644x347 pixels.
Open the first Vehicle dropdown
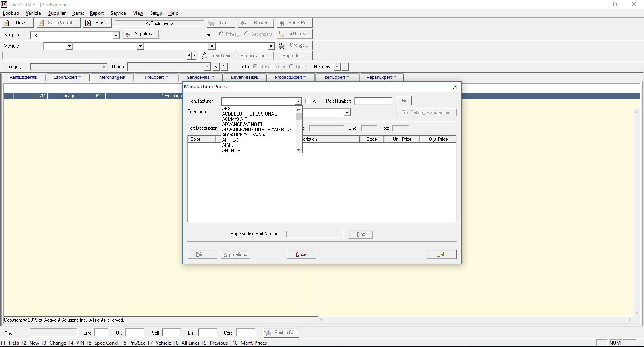(69, 46)
